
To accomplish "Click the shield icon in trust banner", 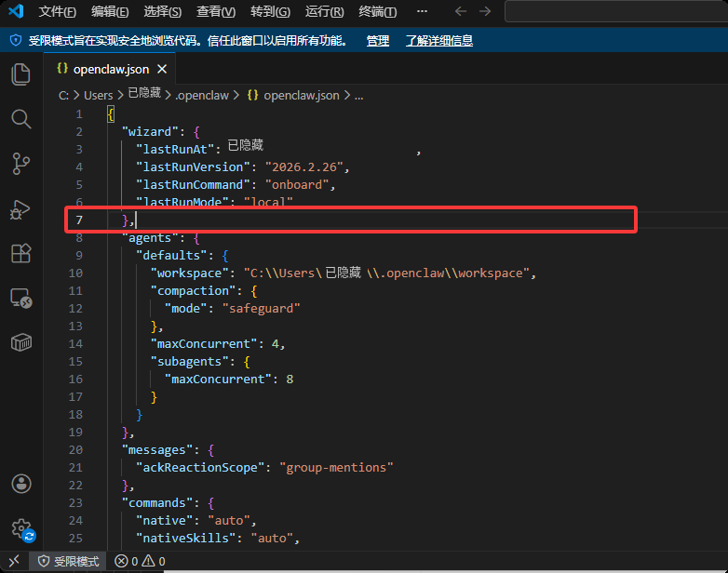I will tap(16, 40).
